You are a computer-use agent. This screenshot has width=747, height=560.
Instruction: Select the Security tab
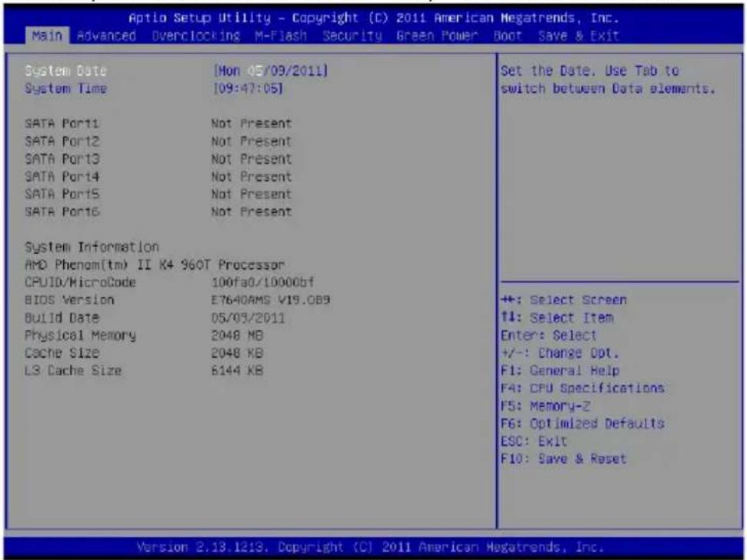(x=352, y=35)
